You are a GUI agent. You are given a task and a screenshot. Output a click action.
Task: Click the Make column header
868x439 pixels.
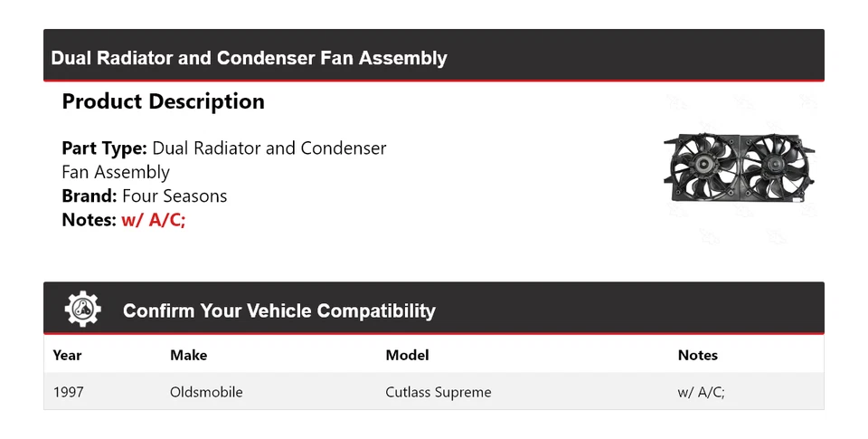(x=188, y=355)
